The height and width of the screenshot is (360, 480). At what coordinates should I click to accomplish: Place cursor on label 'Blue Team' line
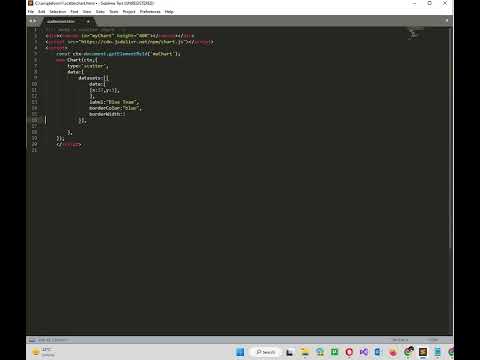(114, 102)
